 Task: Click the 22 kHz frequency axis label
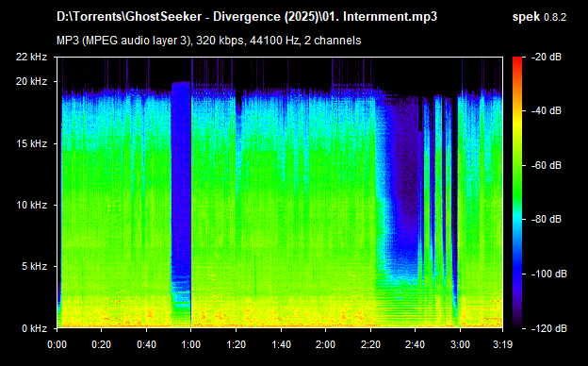[x=31, y=57]
